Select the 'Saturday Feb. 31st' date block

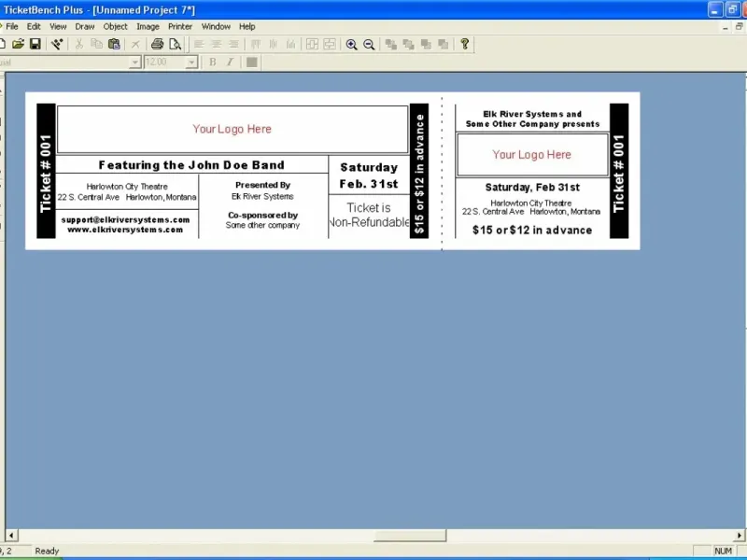369,175
